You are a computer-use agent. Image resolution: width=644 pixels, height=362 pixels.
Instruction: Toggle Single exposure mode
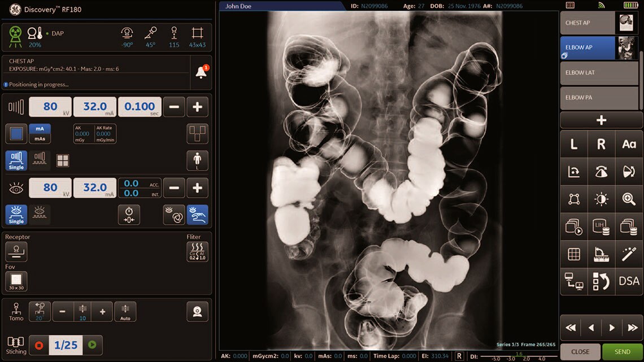tap(16, 160)
